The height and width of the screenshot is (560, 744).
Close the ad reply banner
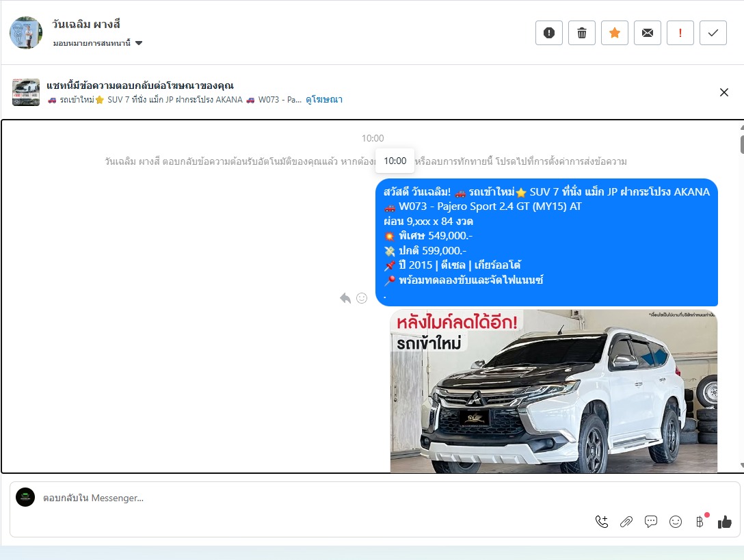click(723, 92)
